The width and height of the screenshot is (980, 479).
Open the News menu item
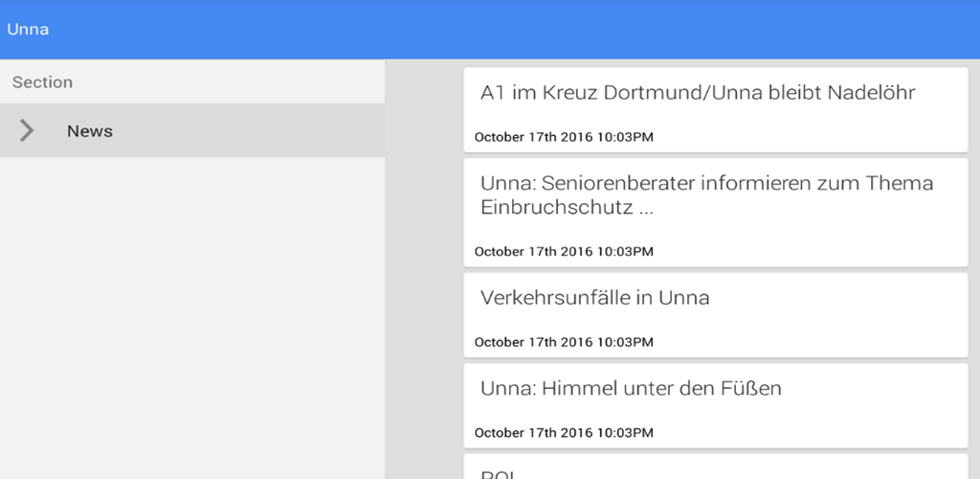point(191,130)
